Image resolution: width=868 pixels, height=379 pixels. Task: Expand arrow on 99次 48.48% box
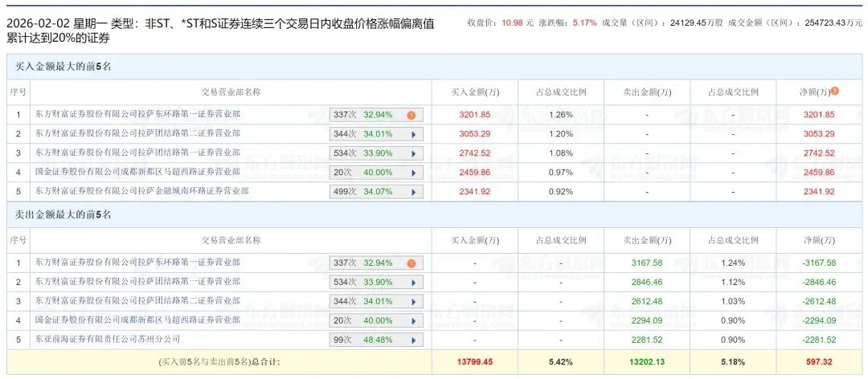(413, 340)
